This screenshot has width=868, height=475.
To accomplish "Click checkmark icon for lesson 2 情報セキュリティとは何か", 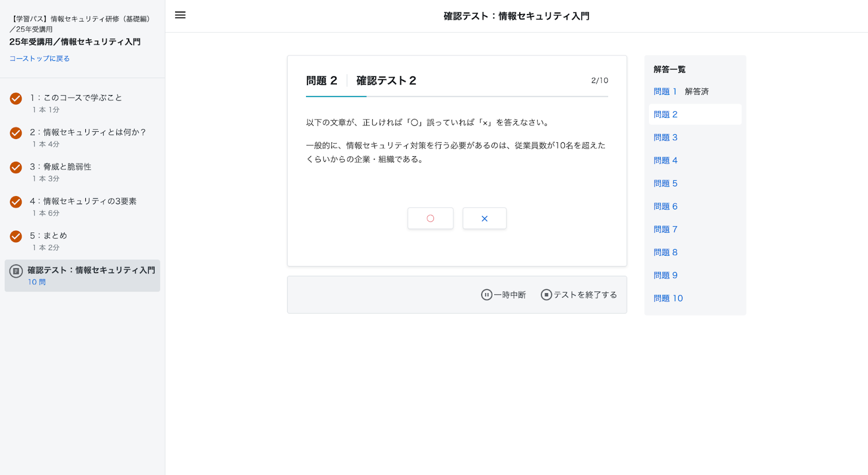I will [x=16, y=133].
